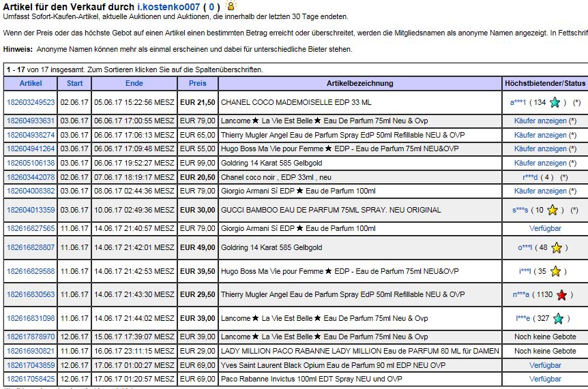Click price EUR 29,50
588x389 pixels.
198,294
